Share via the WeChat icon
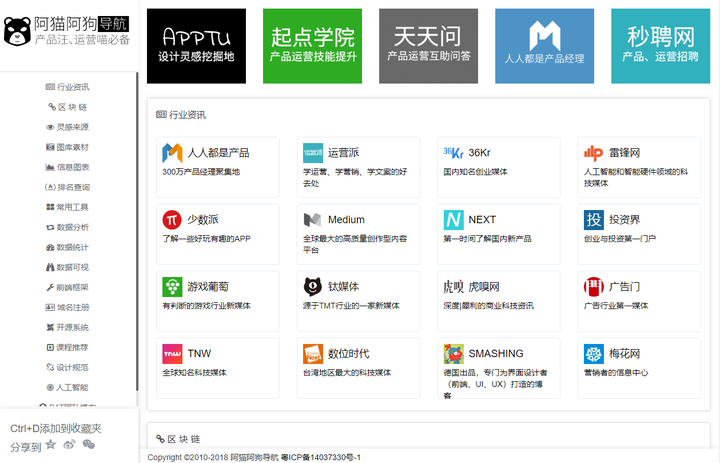 tap(89, 444)
